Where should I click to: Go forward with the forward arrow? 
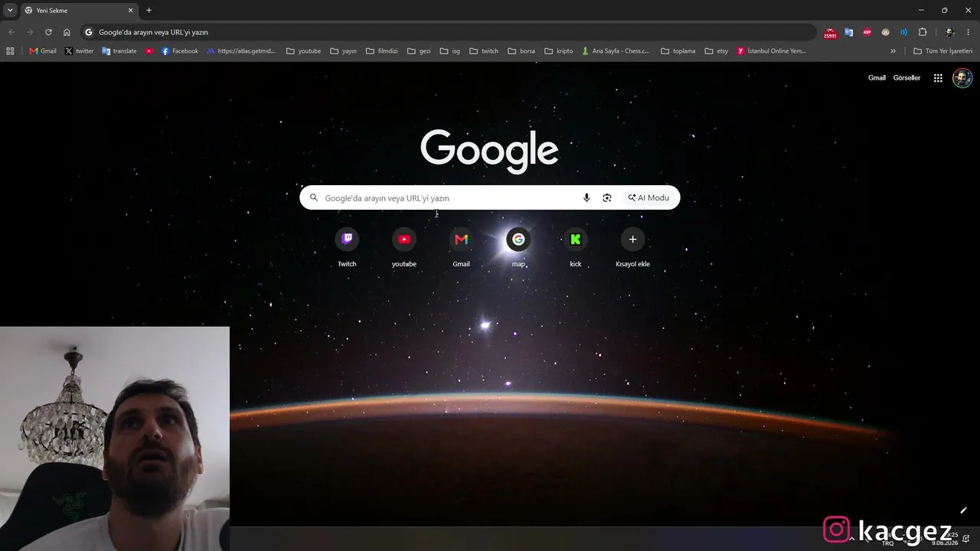point(30,32)
